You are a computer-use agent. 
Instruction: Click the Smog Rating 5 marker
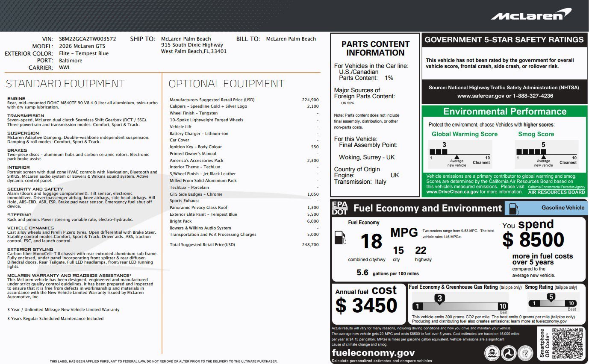click(551, 297)
